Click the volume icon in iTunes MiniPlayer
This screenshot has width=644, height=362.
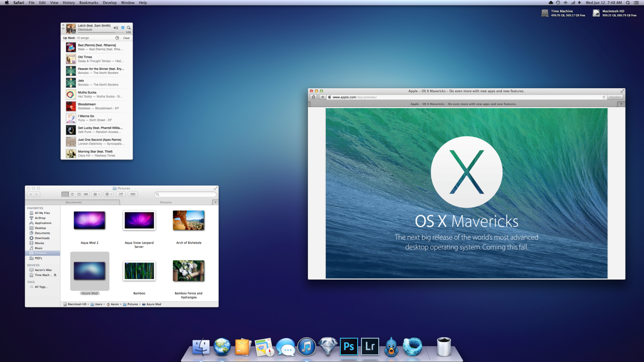click(116, 28)
